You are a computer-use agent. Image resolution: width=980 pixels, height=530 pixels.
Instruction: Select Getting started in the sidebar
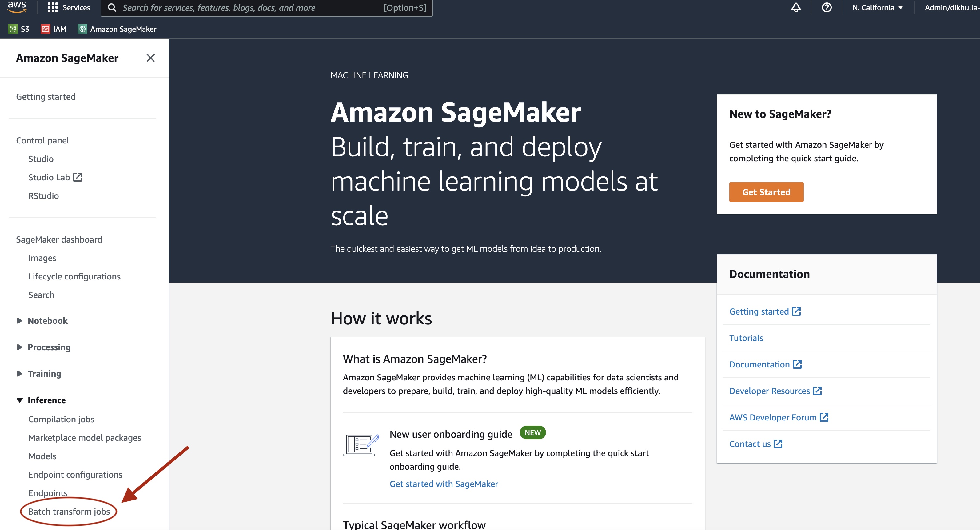[46, 97]
